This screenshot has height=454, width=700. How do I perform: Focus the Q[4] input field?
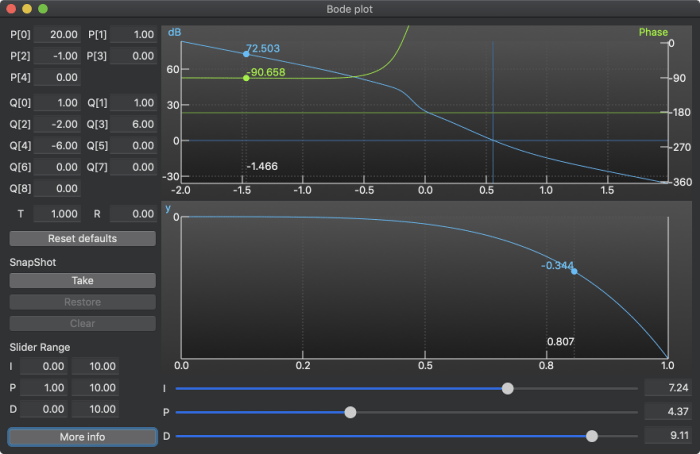pyautogui.click(x=59, y=145)
